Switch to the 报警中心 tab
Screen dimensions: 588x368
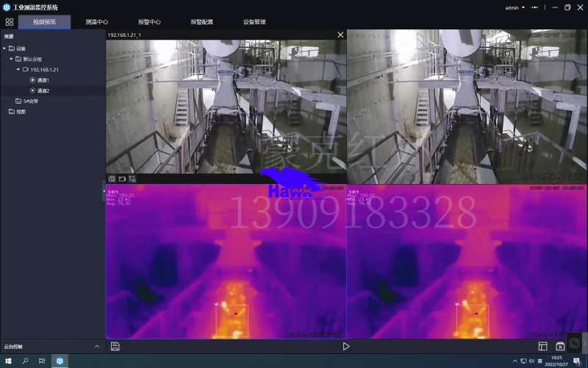click(x=149, y=22)
